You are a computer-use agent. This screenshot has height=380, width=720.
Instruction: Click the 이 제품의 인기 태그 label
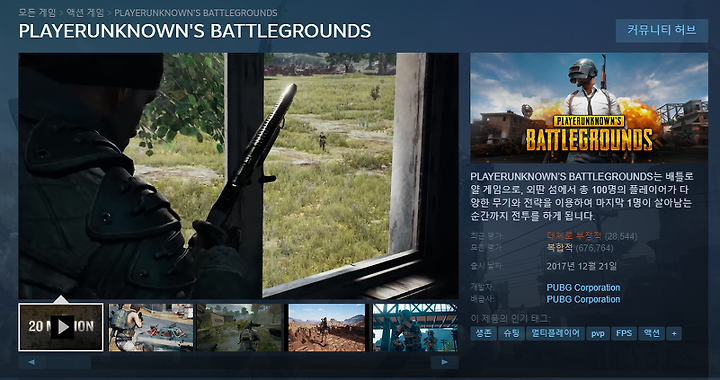tap(510, 319)
